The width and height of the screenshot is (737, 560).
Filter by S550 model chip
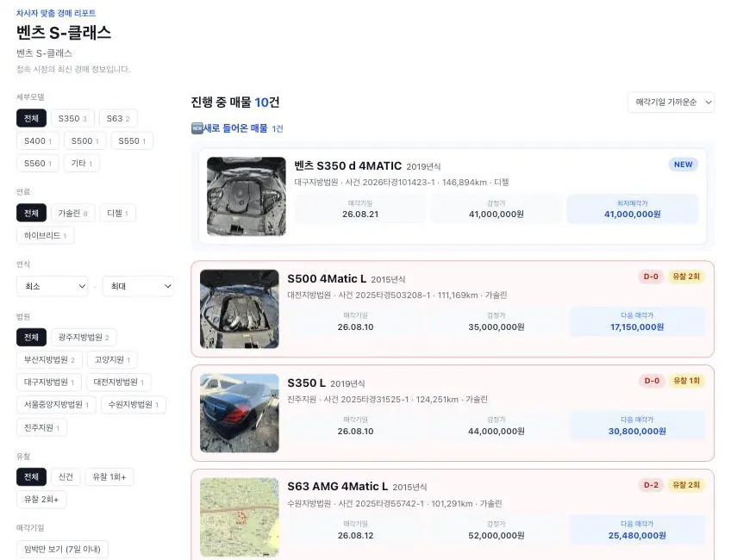pyautogui.click(x=132, y=141)
